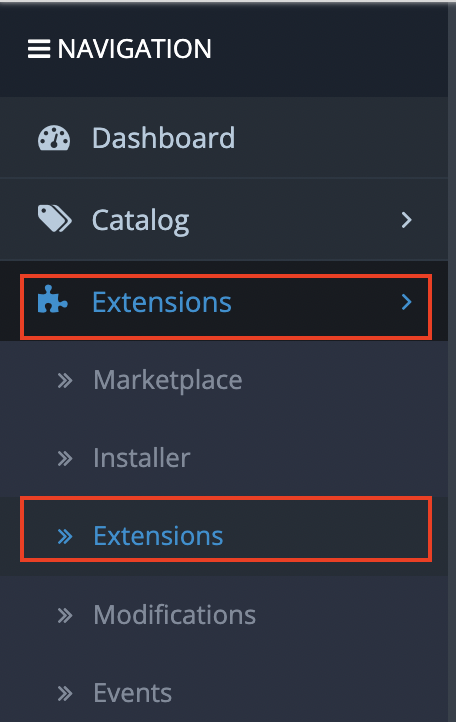Click the double-arrow icon beside Marketplace
This screenshot has height=722, width=456.
pyautogui.click(x=65, y=380)
